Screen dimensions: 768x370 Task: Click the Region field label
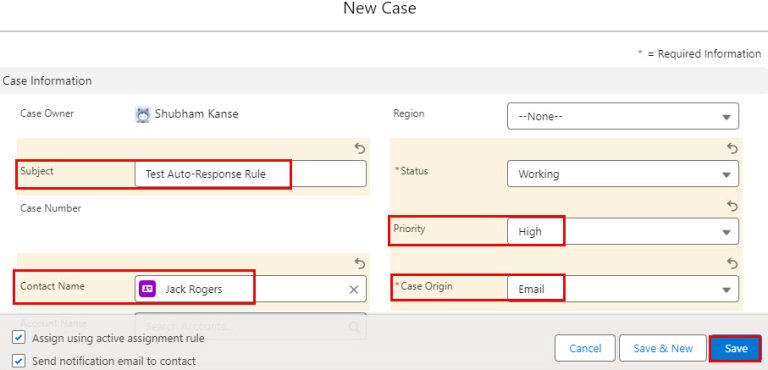point(408,114)
